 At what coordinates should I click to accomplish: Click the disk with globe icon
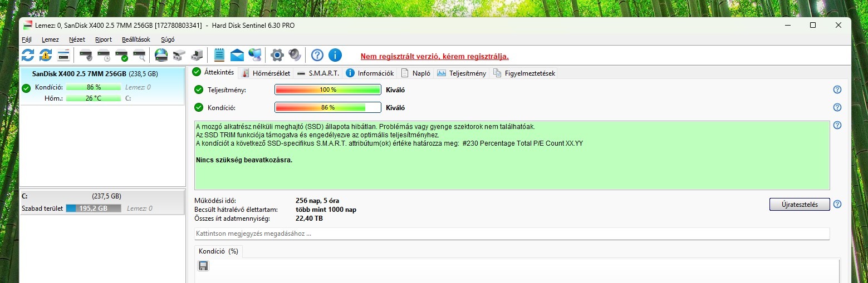161,55
